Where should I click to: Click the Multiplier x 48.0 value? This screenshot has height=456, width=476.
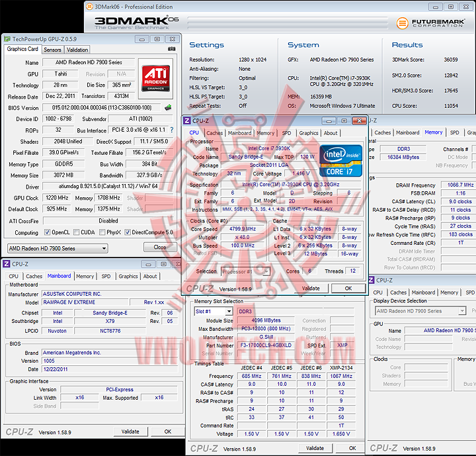[243, 237]
